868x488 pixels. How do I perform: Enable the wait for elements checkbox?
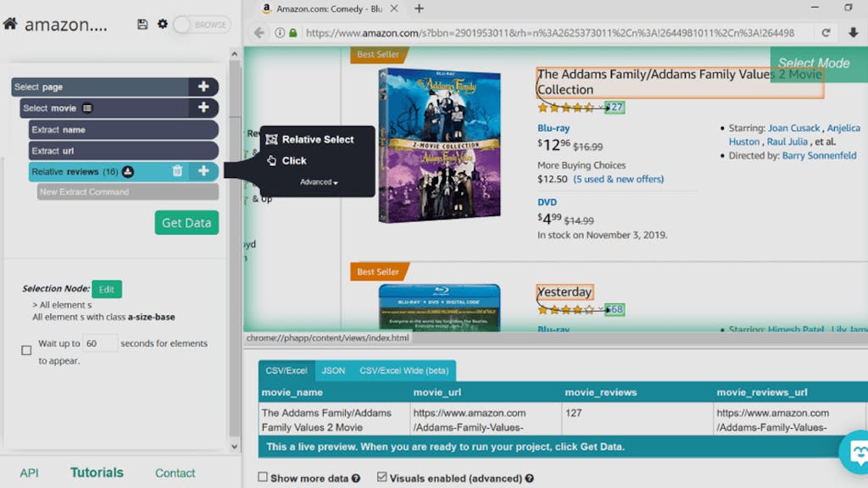click(x=26, y=350)
